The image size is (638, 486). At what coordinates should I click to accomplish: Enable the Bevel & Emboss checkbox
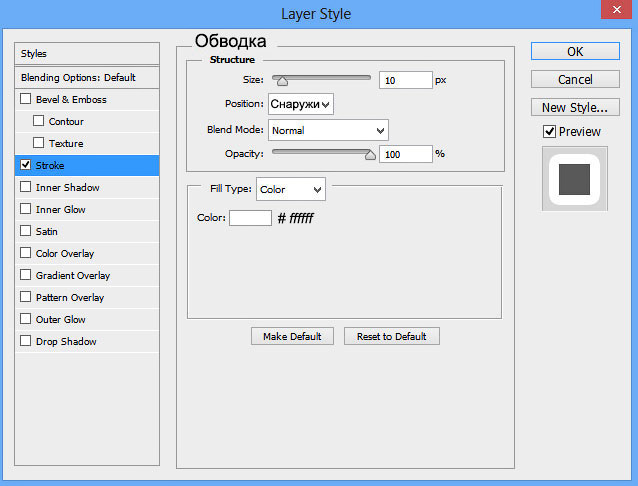[25, 99]
